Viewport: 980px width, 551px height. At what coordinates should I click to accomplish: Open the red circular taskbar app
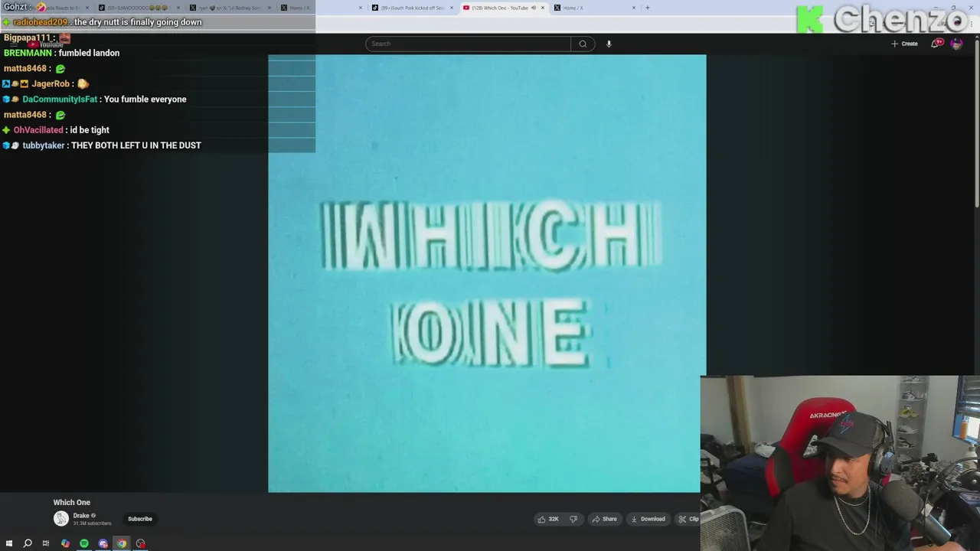click(141, 543)
